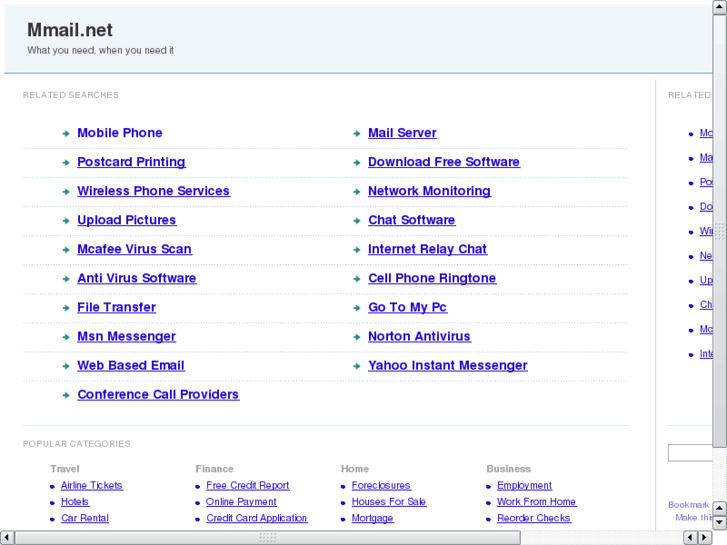This screenshot has height=545, width=727.
Task: Open the Houses For Sale link
Action: pyautogui.click(x=388, y=502)
